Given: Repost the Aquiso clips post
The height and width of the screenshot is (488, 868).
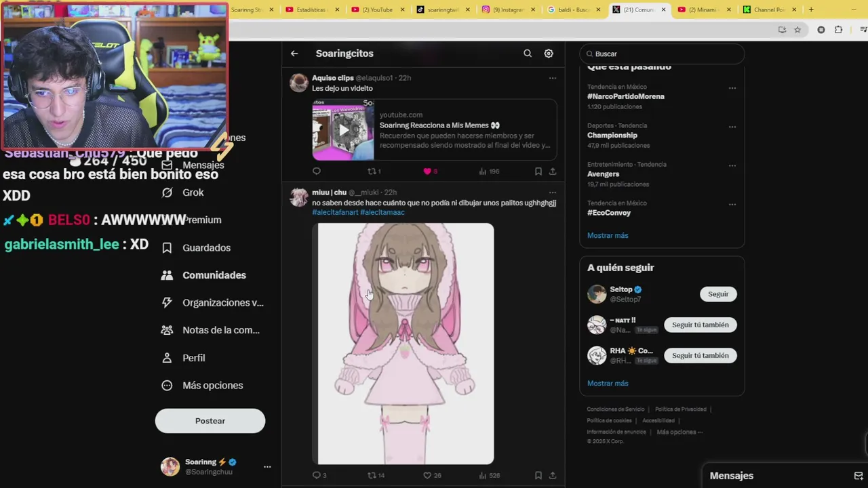Looking at the screenshot, I should tap(374, 171).
